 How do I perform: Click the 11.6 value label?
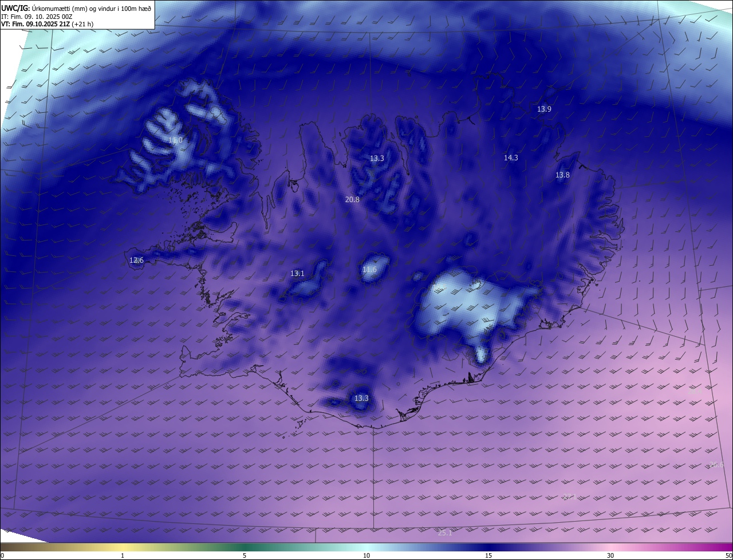370,270
